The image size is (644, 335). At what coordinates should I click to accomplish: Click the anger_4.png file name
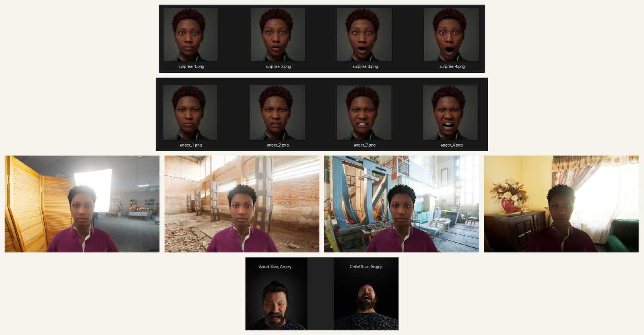click(x=452, y=145)
